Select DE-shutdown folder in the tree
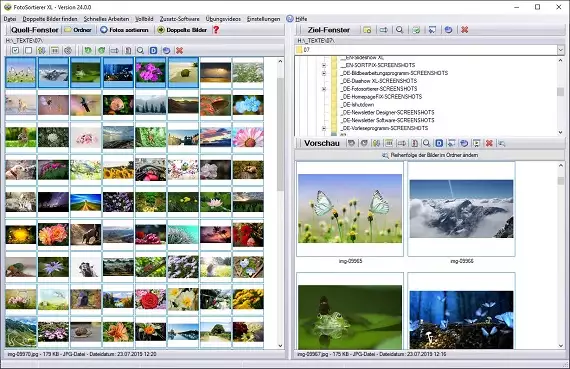 point(357,105)
